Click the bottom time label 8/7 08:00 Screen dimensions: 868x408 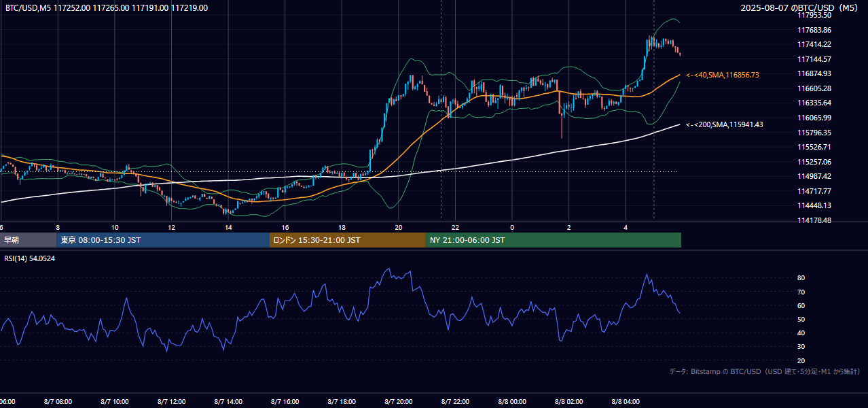58,402
